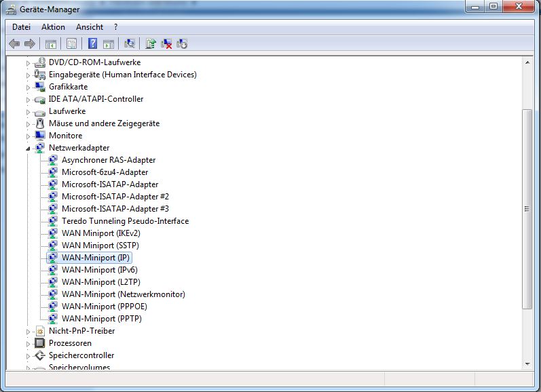Select WAN Miniport (IKEv2)
The height and width of the screenshot is (392, 541).
tap(101, 233)
